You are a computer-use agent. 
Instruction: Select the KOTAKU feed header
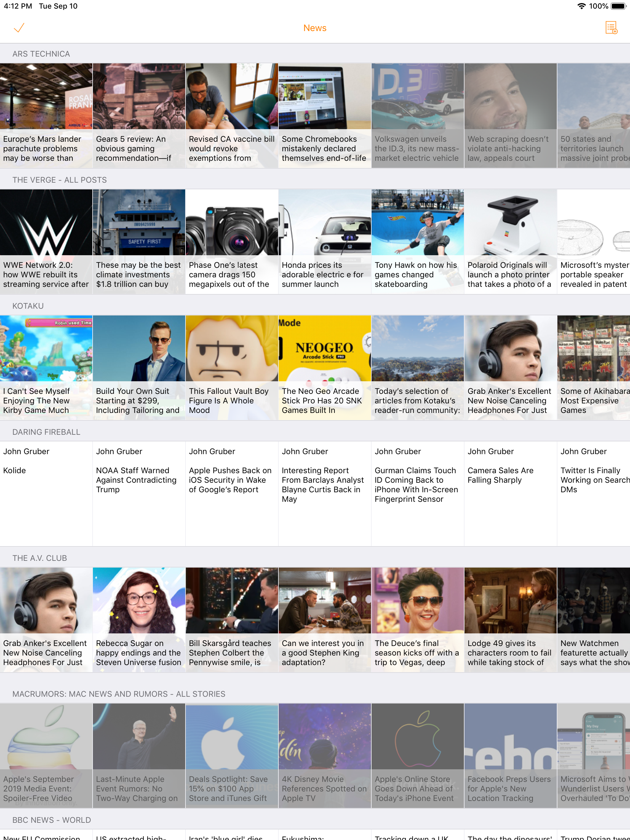tap(28, 306)
